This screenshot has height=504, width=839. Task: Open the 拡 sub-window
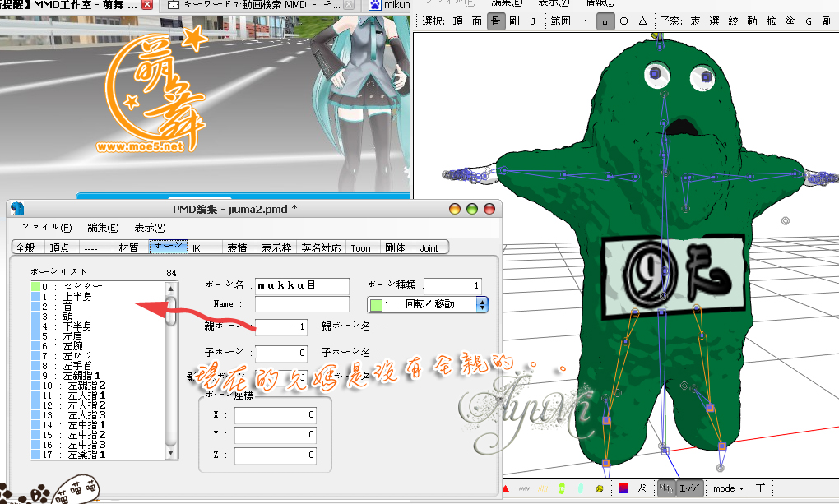(771, 21)
